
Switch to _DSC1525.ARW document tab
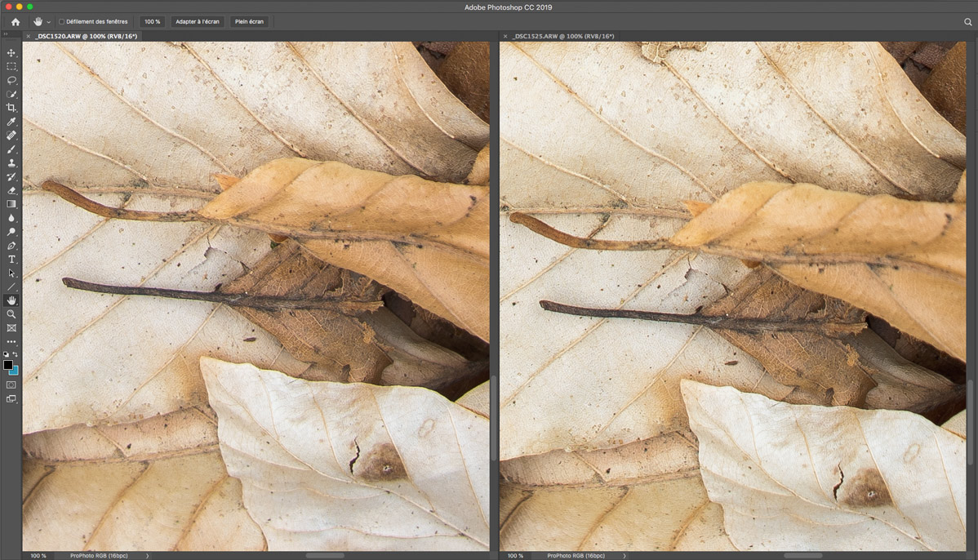coord(563,37)
